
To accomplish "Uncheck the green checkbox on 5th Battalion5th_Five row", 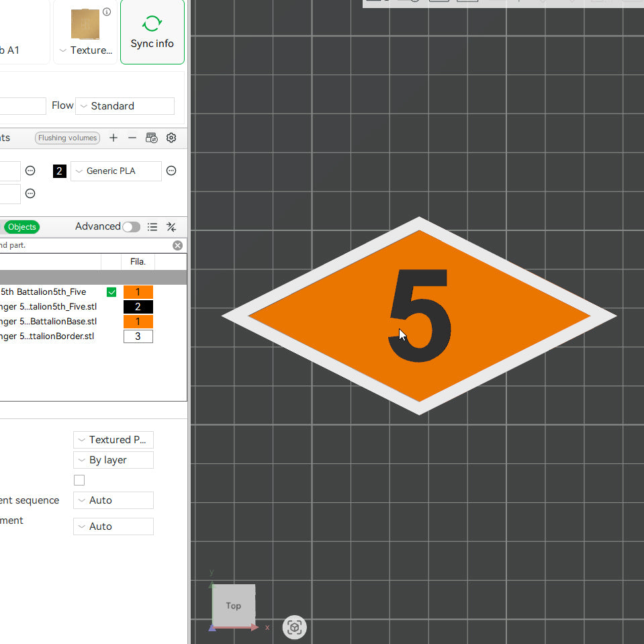I will [x=111, y=292].
